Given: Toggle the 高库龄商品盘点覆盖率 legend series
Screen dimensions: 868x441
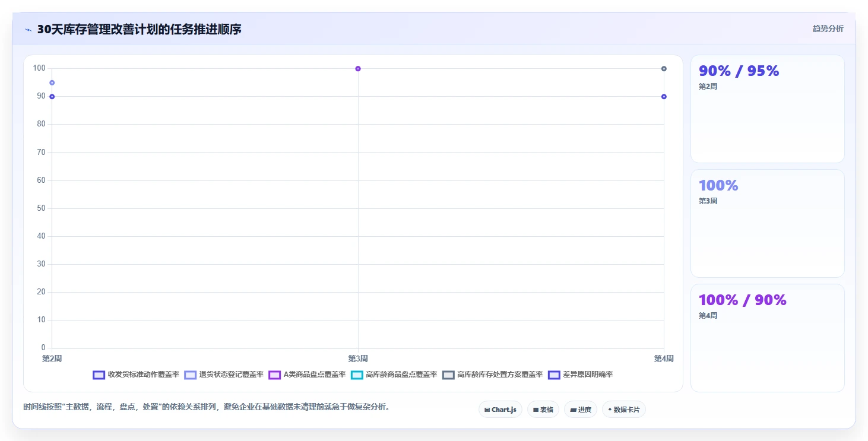Looking at the screenshot, I should [x=394, y=375].
